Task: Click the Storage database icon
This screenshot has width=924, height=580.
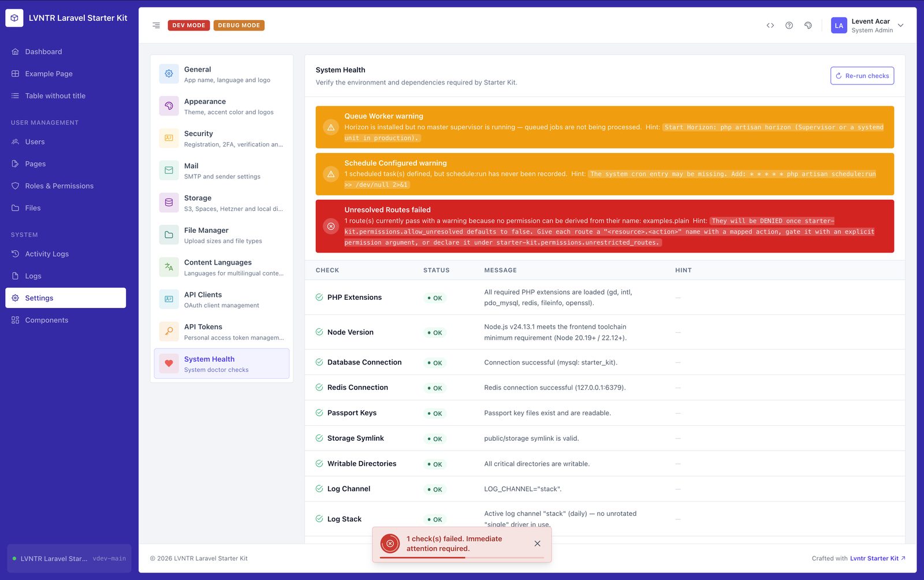Action: [x=169, y=203]
